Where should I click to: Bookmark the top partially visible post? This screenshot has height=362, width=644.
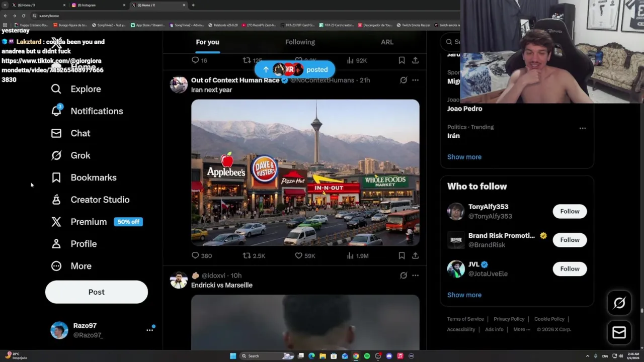click(x=401, y=60)
